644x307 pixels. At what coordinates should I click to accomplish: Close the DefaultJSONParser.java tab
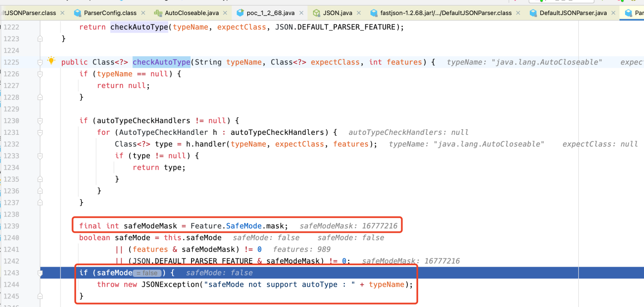(x=614, y=13)
